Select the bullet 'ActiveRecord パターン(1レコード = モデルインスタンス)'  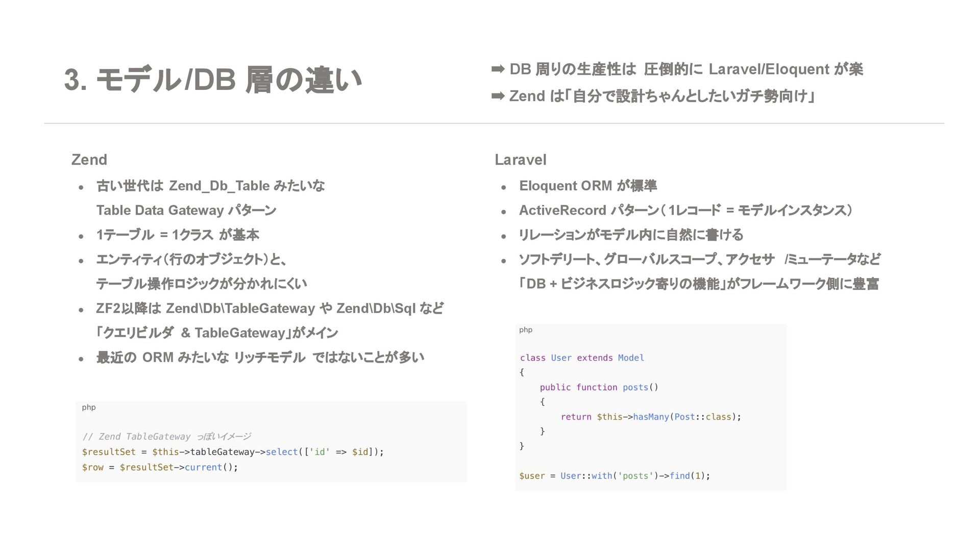[685, 210]
